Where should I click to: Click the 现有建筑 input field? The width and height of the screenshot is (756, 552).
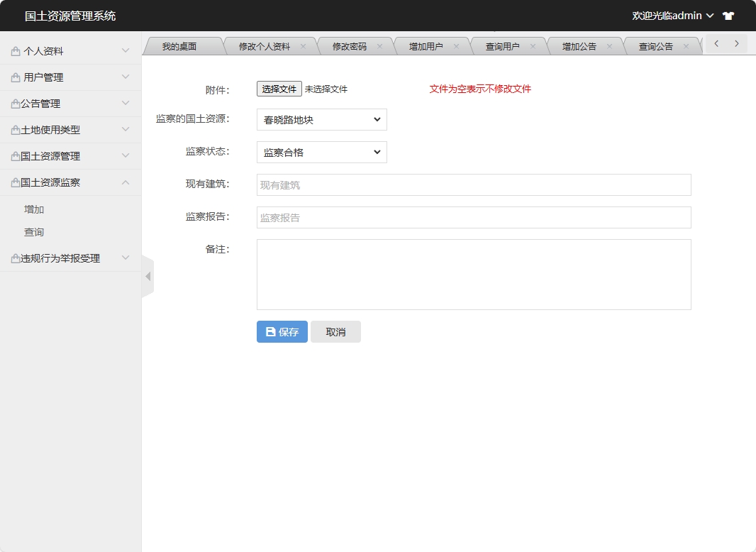(473, 185)
